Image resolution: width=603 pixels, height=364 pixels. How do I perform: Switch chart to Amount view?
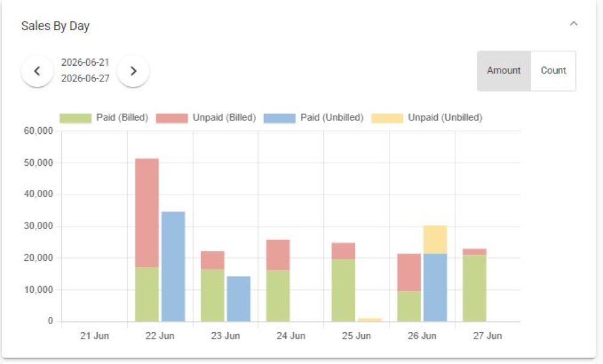(504, 71)
